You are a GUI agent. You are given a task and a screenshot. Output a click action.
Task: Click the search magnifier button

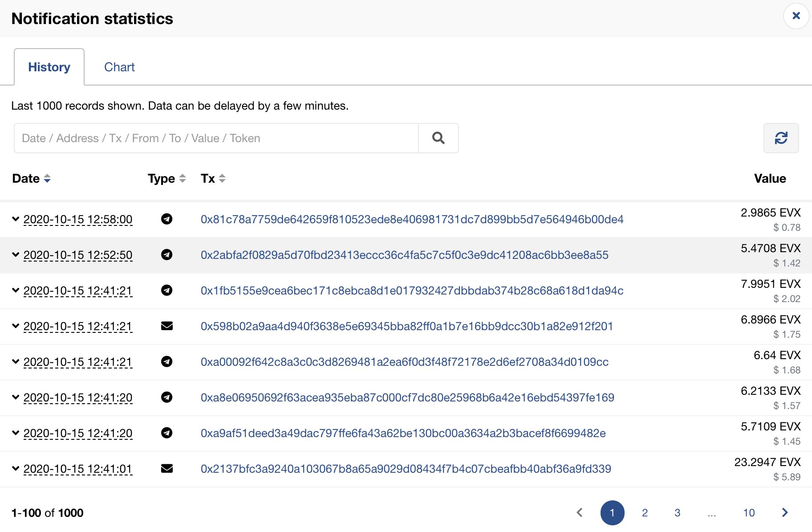(438, 138)
